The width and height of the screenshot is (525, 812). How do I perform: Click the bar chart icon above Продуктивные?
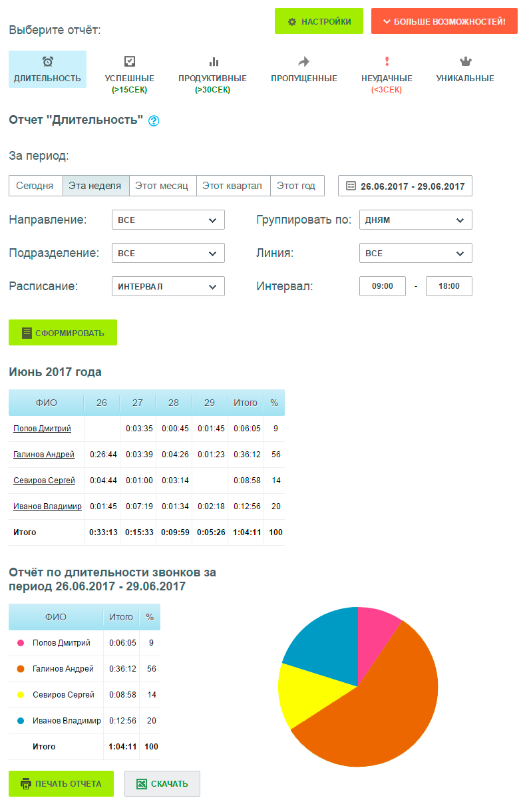pos(214,62)
